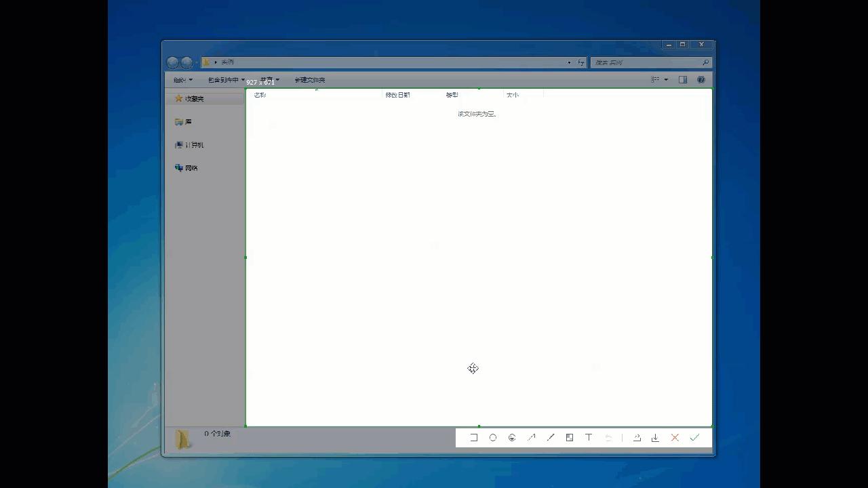Select the arrow annotation tool
This screenshot has width=868, height=488.
tap(532, 438)
